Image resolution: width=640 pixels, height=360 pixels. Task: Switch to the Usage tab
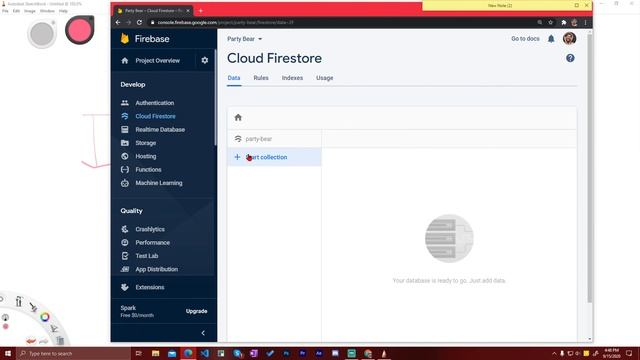324,78
